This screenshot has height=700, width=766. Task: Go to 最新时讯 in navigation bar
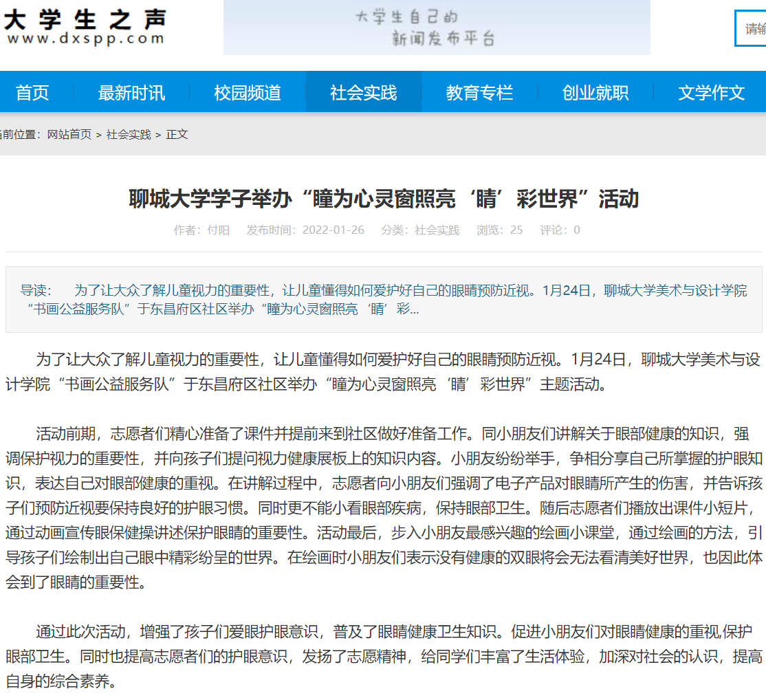131,92
